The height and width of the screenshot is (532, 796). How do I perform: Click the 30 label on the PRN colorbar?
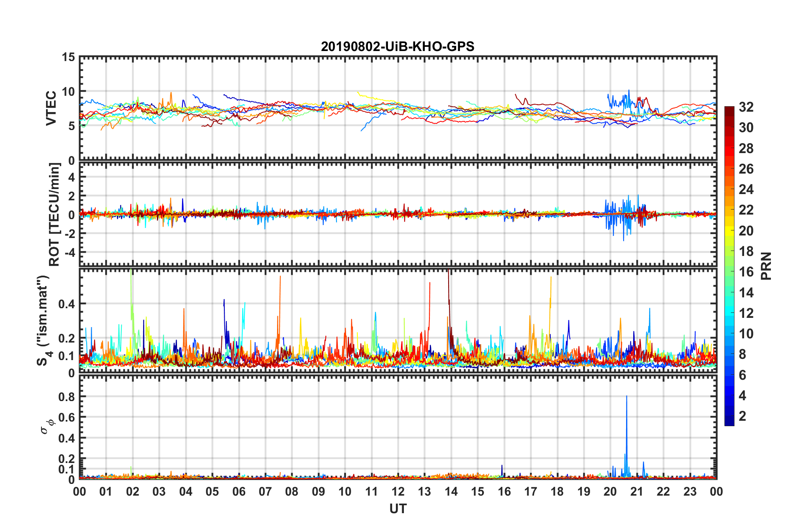tap(746, 128)
